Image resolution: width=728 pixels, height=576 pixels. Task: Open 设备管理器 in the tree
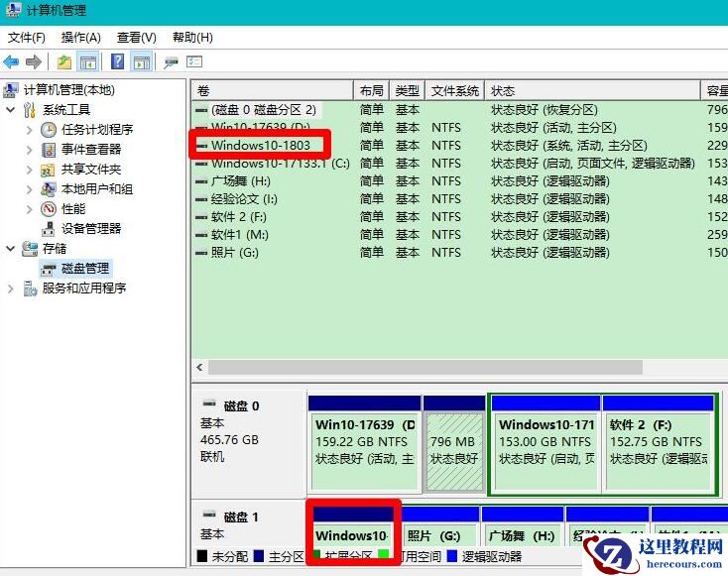[x=91, y=229]
